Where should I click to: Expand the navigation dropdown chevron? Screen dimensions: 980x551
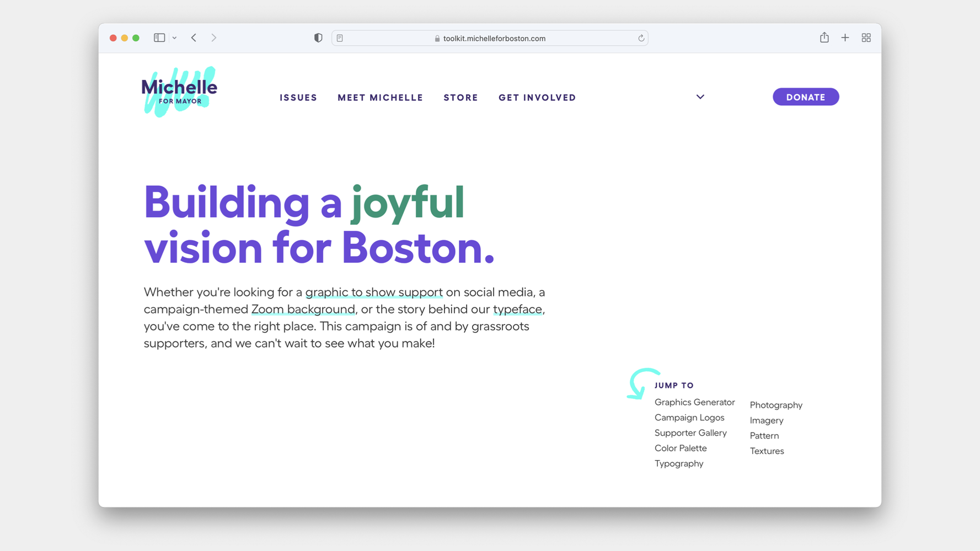700,97
